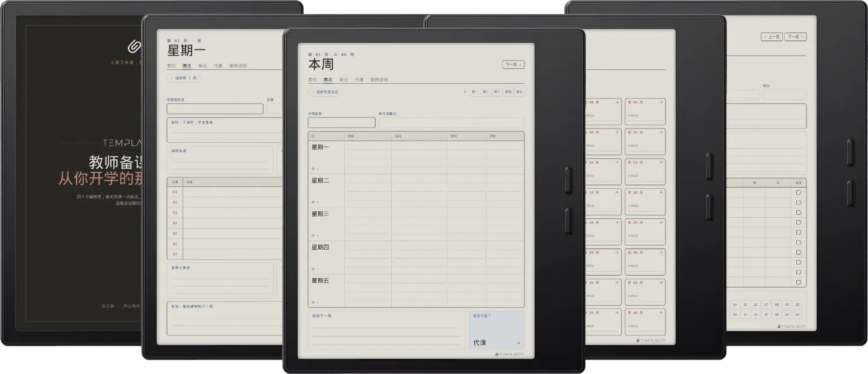The image size is (868, 374).
Task: Click the 单元或重点 input box
Action: click(451, 122)
